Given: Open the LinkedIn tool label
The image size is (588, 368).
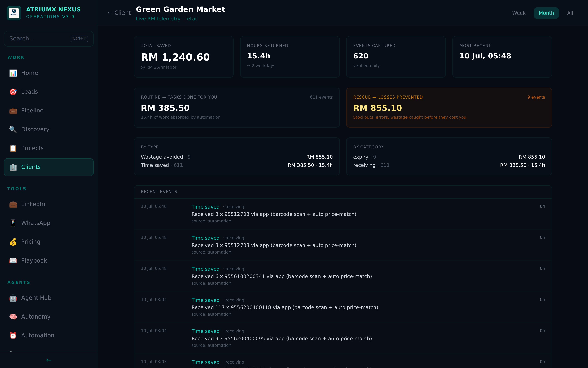Looking at the screenshot, I should [x=33, y=204].
